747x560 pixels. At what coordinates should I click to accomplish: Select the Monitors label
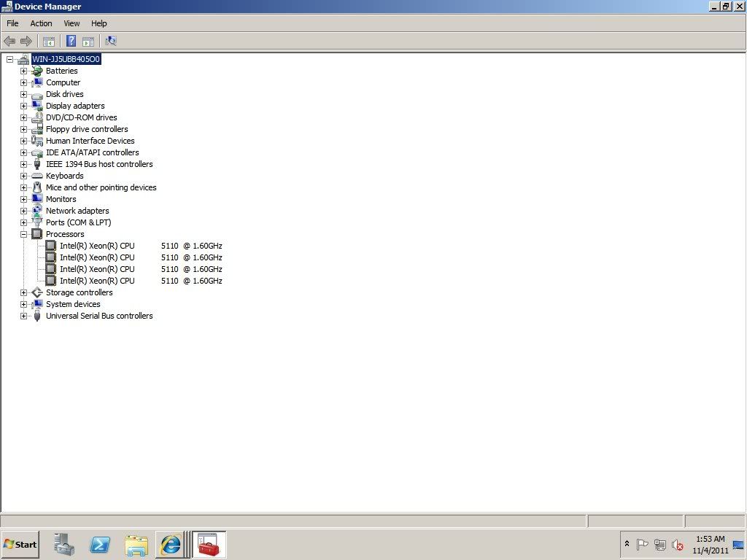[x=61, y=199]
